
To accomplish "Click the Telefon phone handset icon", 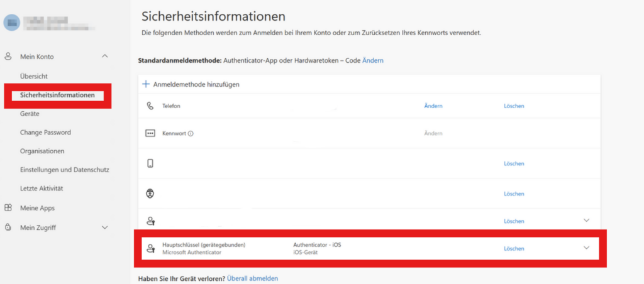I will click(x=150, y=106).
